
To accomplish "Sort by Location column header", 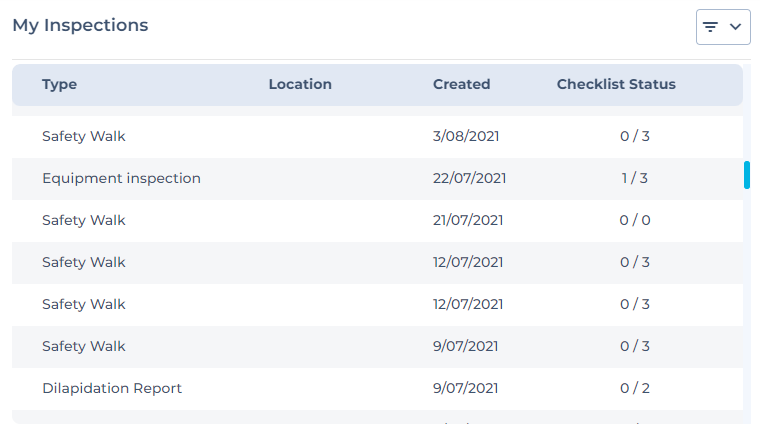I will [300, 84].
